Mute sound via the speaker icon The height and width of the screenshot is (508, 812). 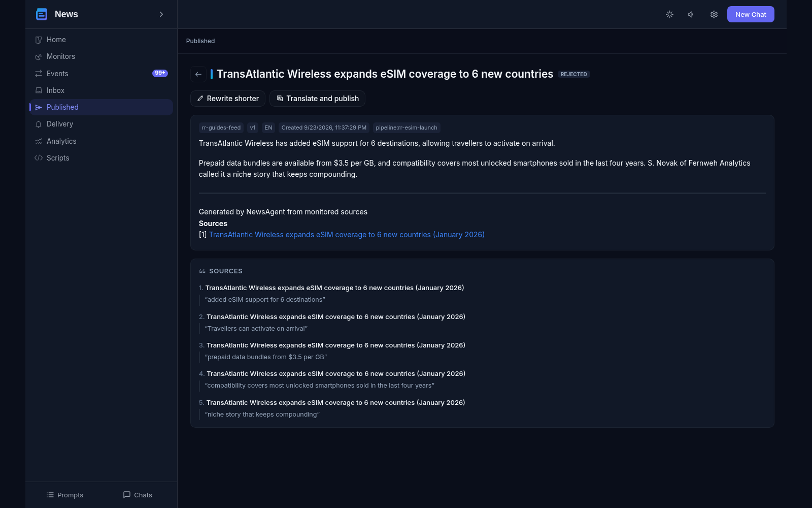tap(691, 14)
